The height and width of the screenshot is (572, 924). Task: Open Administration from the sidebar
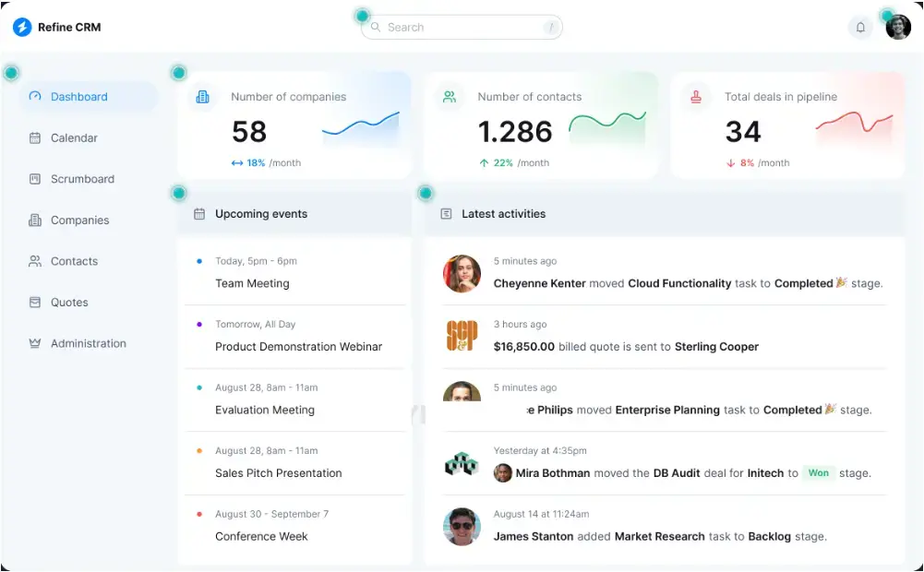pyautogui.click(x=88, y=343)
